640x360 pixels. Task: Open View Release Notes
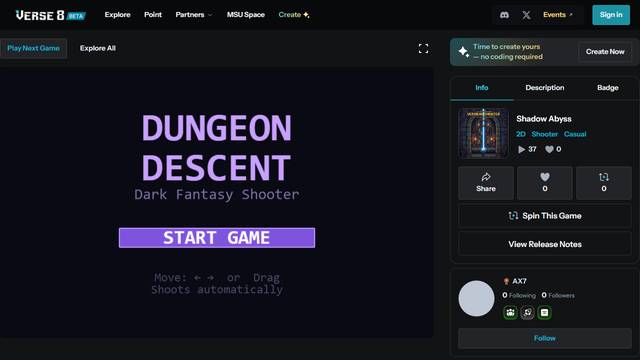click(545, 244)
